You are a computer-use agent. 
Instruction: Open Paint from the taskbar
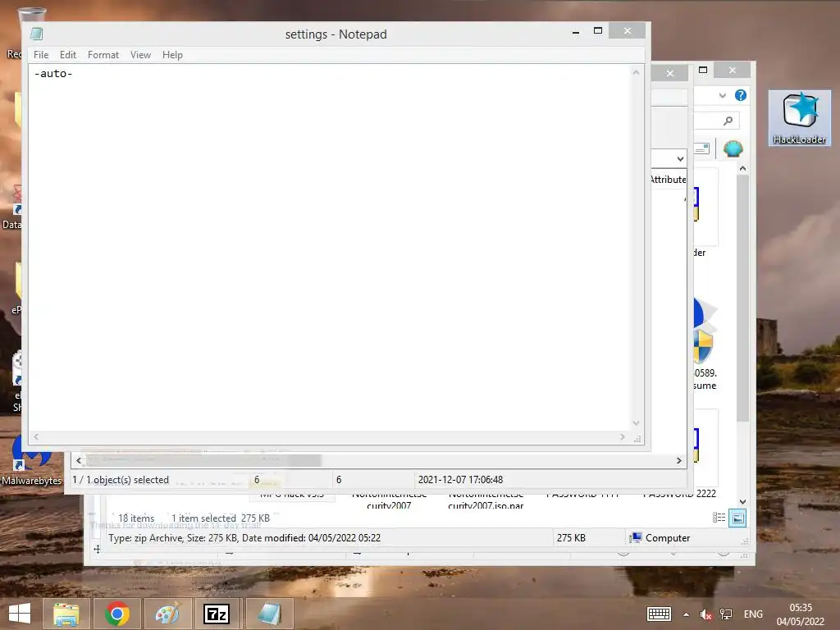coord(167,614)
